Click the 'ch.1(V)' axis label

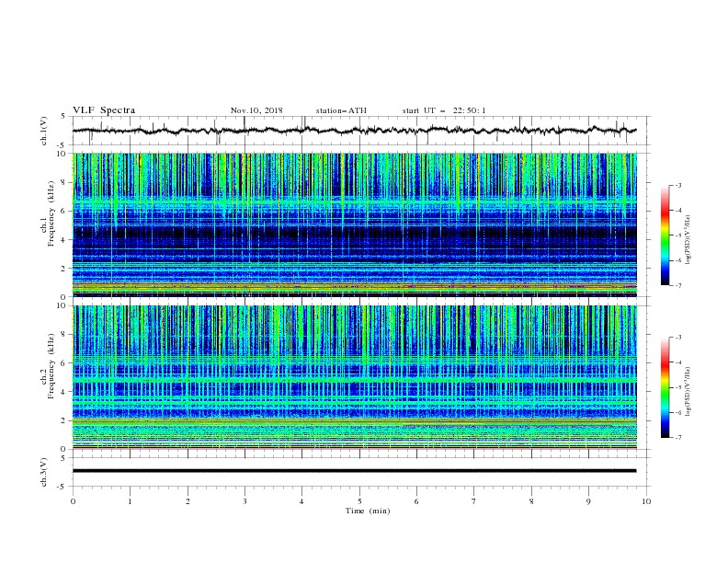coord(44,131)
